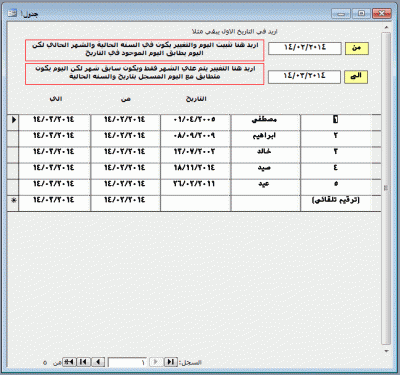Minimize the جدول١ form window
This screenshot has height=375, width=400.
[341, 14]
